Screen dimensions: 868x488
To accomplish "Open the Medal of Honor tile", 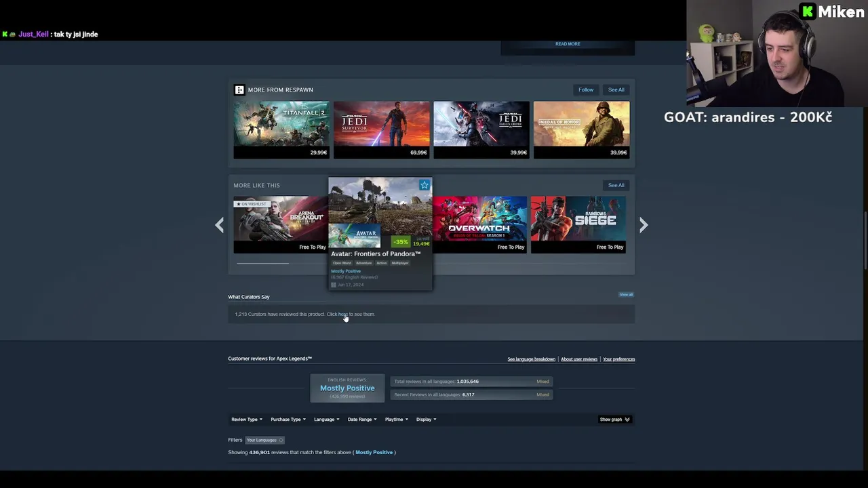I will pyautogui.click(x=581, y=129).
